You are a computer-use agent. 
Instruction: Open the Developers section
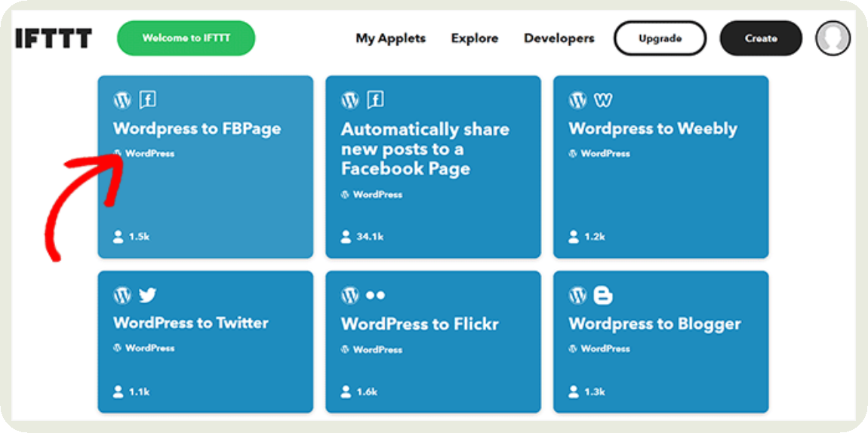pyautogui.click(x=559, y=38)
